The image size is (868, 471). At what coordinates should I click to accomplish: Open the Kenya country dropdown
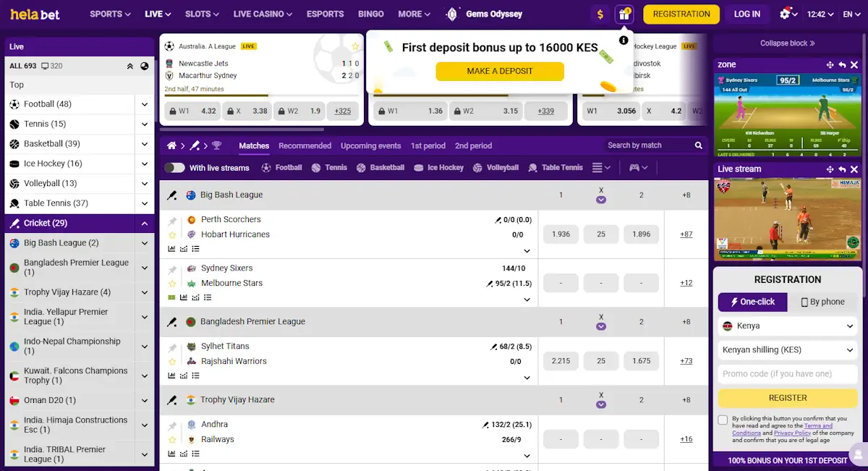point(787,326)
